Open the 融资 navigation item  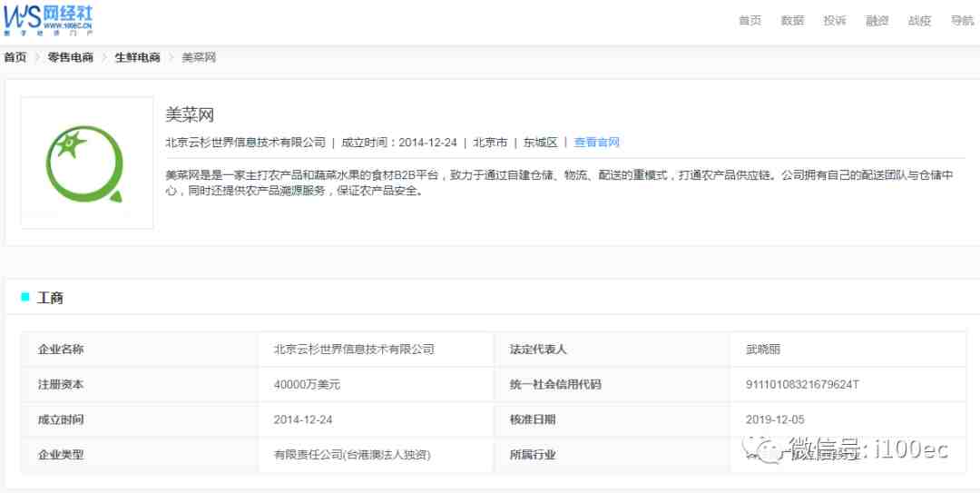tap(877, 21)
